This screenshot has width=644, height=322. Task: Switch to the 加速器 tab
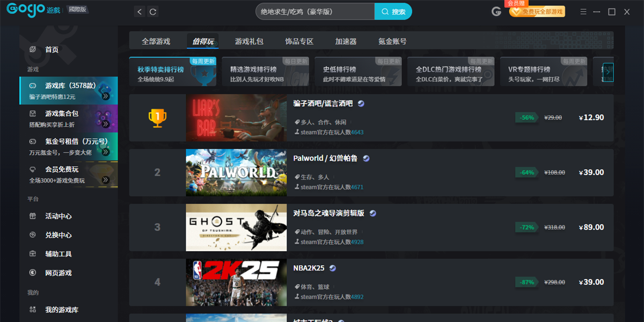346,41
